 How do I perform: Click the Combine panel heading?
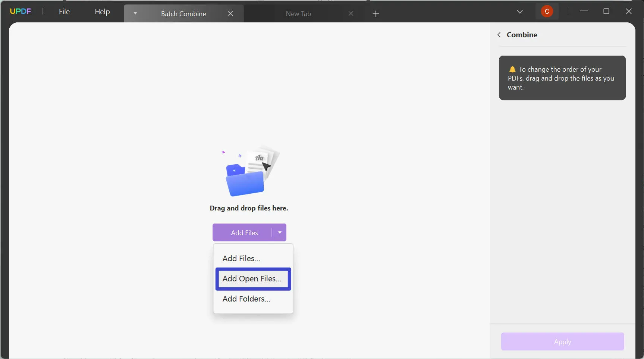(522, 35)
